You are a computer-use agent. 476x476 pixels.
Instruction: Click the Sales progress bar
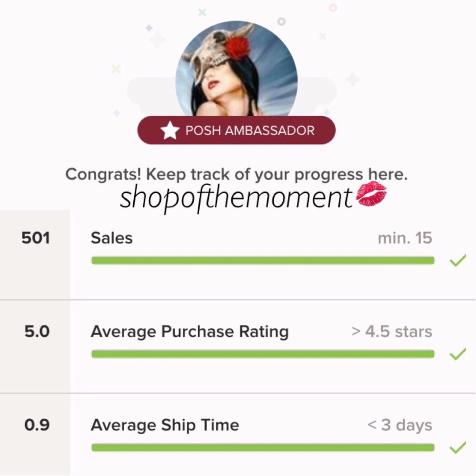click(262, 260)
